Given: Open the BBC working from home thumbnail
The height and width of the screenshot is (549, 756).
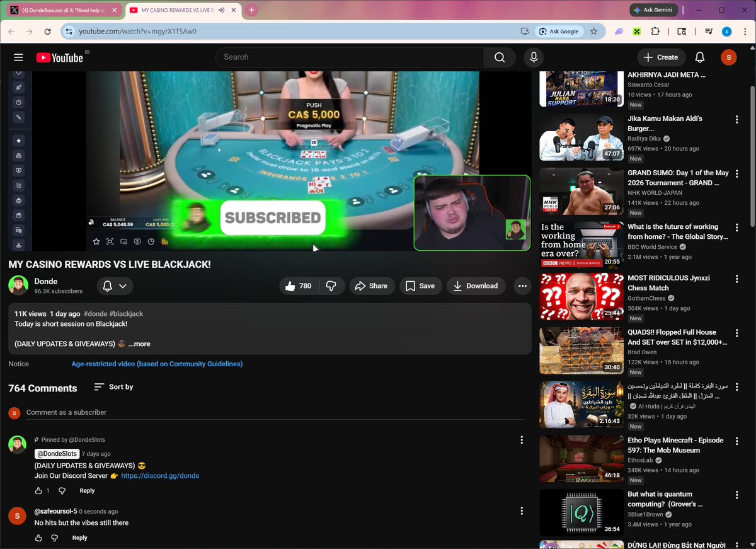Looking at the screenshot, I should [x=581, y=245].
